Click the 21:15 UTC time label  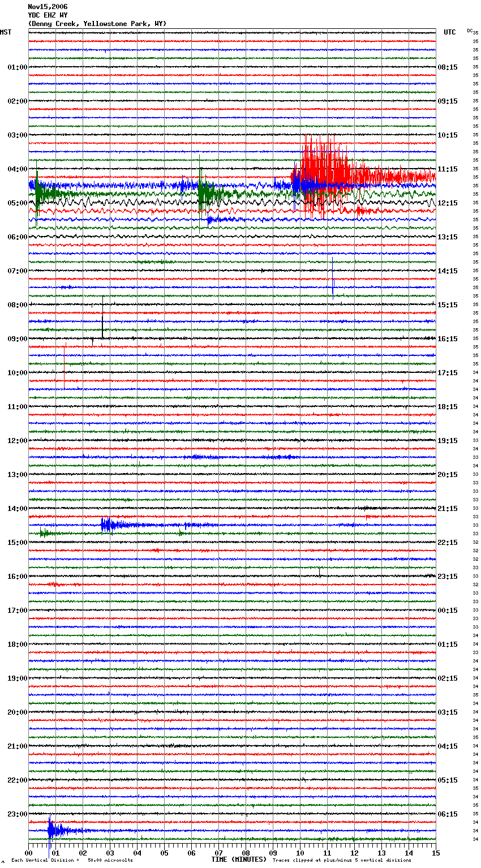click(x=448, y=509)
